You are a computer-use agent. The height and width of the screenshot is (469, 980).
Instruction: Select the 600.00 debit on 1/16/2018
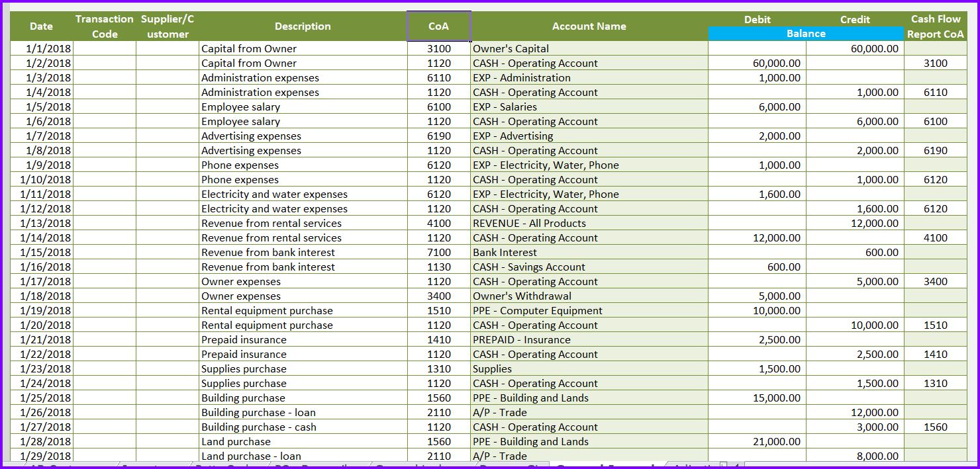pos(758,267)
